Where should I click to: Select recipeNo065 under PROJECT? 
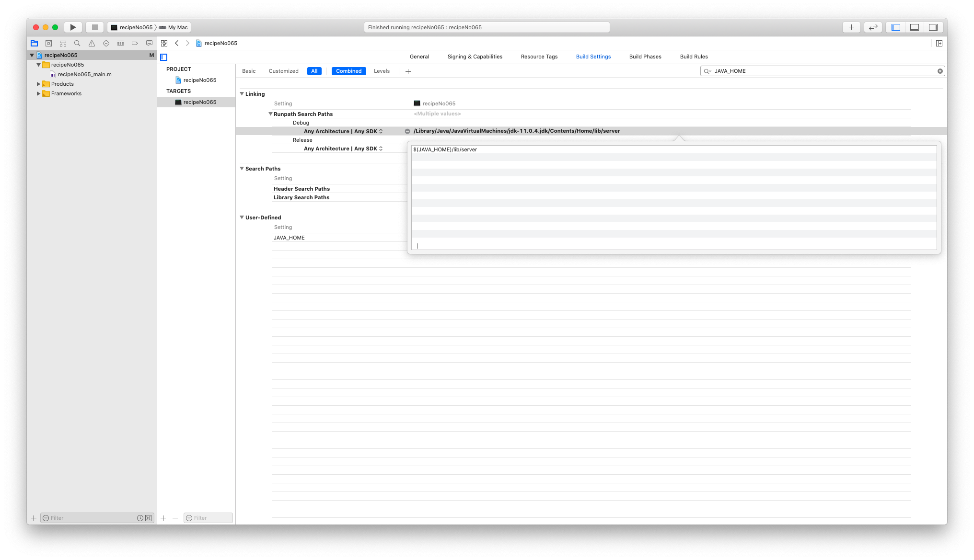point(196,80)
